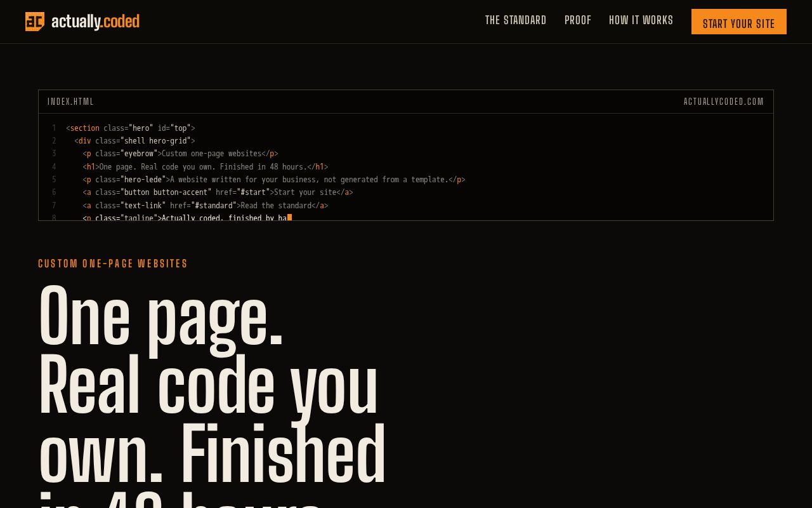This screenshot has height=508, width=812.
Task: Open the Proof nav link
Action: (x=578, y=20)
